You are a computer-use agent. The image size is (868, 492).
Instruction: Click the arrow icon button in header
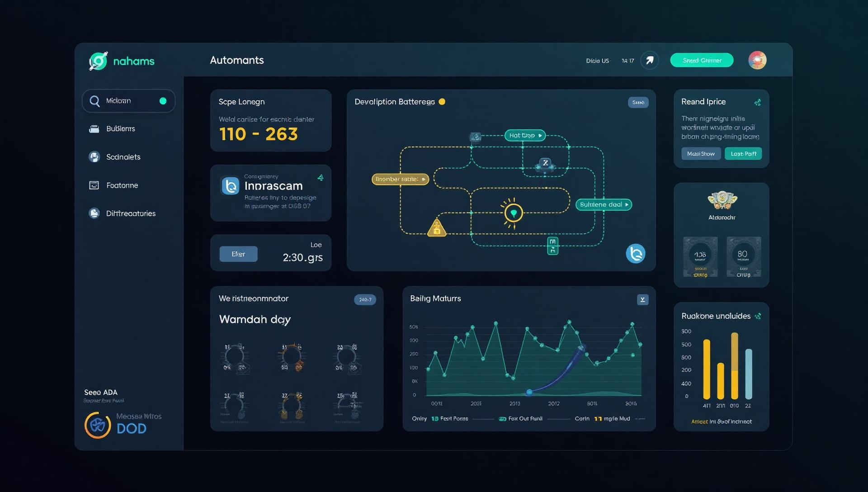(650, 60)
